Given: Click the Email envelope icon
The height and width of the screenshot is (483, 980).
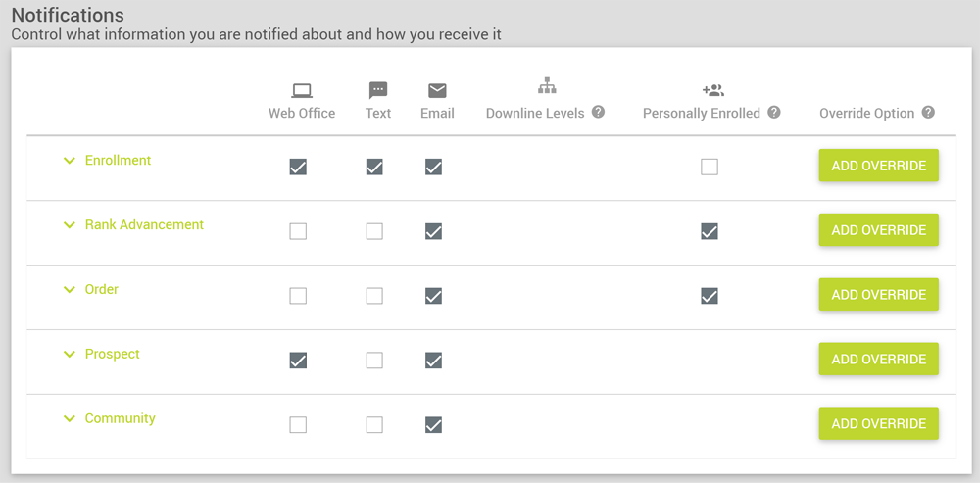Looking at the screenshot, I should pyautogui.click(x=437, y=91).
